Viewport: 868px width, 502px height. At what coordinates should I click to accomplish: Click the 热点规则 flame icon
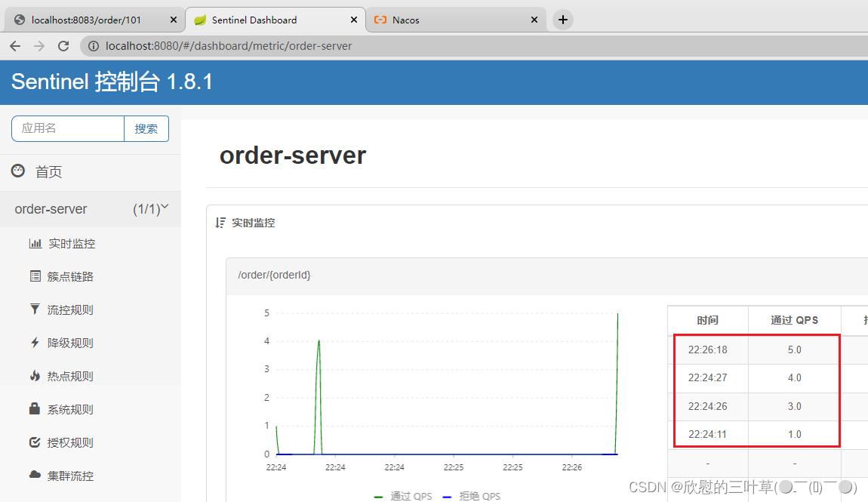(x=35, y=376)
